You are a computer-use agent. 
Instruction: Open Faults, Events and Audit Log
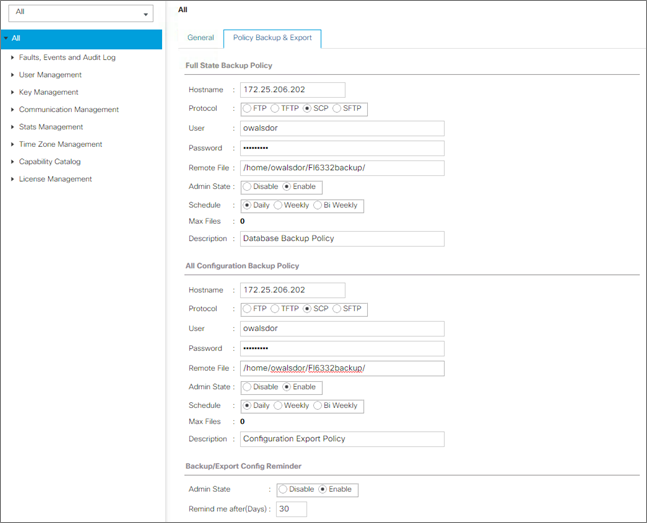tap(67, 57)
